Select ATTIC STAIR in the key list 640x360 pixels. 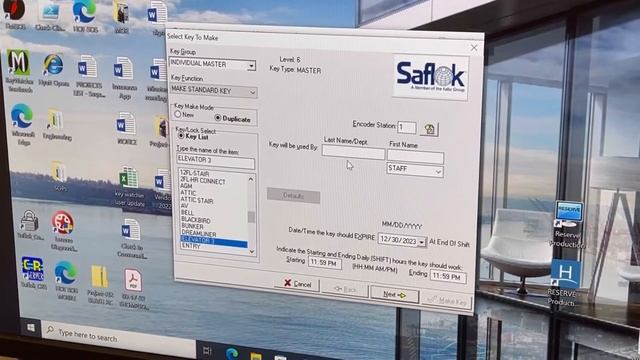pyautogui.click(x=197, y=200)
